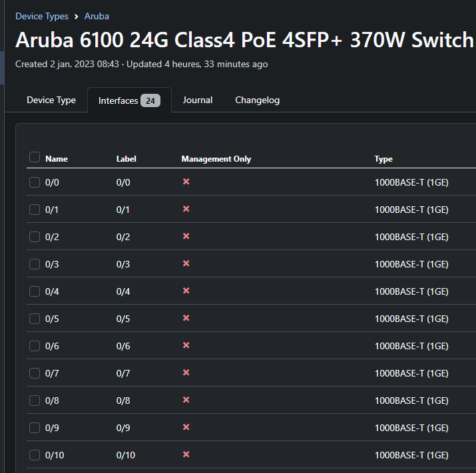Click the red X for interface 0/2
Screen dimensions: 476x473
click(186, 236)
